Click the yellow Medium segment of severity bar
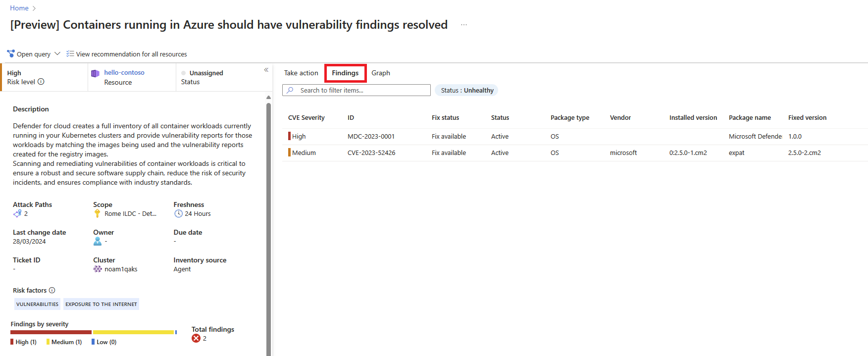This screenshot has width=868, height=356. coord(133,332)
